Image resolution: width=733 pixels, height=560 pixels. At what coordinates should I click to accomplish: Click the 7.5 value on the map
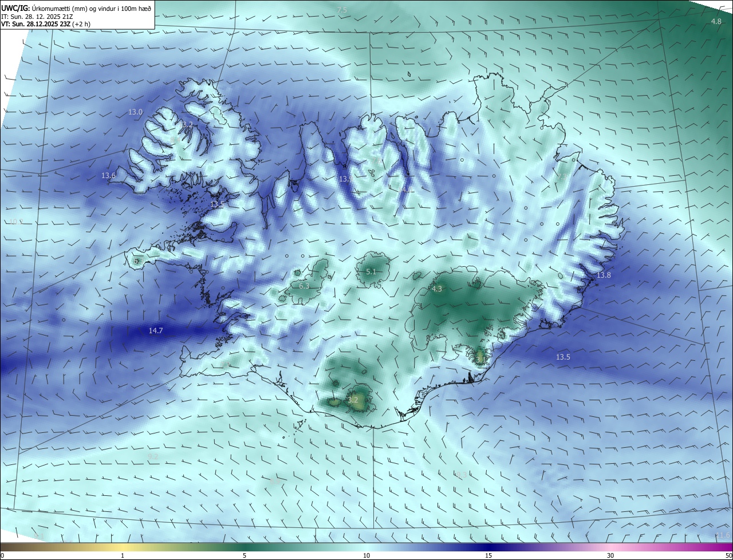tap(342, 10)
